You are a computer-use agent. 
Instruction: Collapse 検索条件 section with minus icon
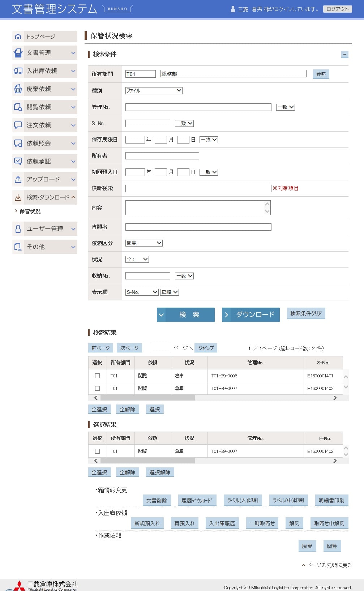[345, 54]
